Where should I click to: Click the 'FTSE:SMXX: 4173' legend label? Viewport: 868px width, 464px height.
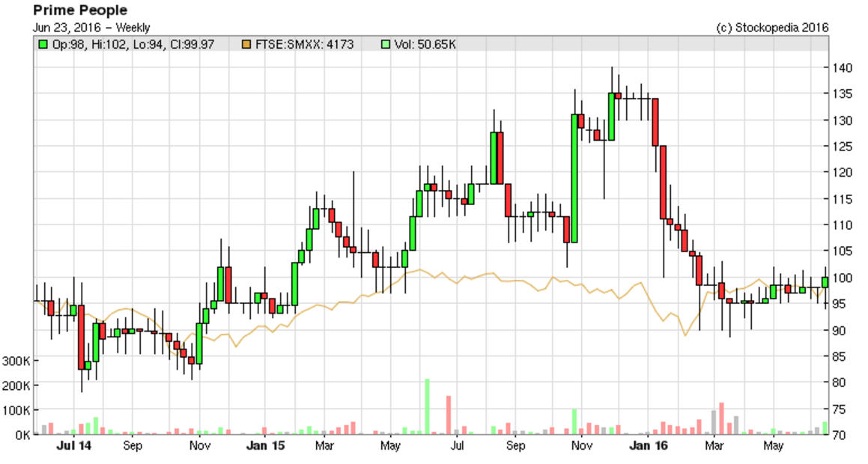click(305, 45)
